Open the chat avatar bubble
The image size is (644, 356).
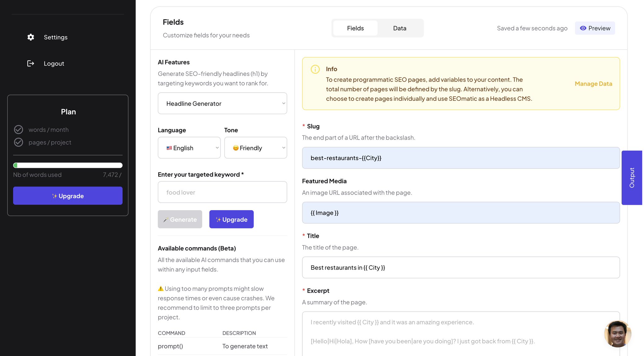pos(618,334)
